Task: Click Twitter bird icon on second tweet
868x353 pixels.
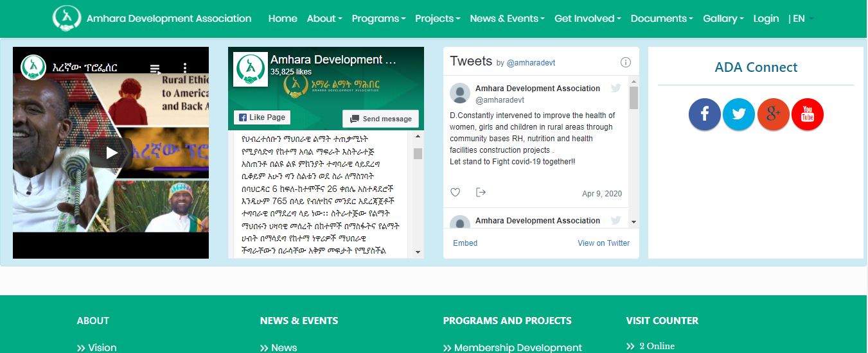Action: point(616,220)
